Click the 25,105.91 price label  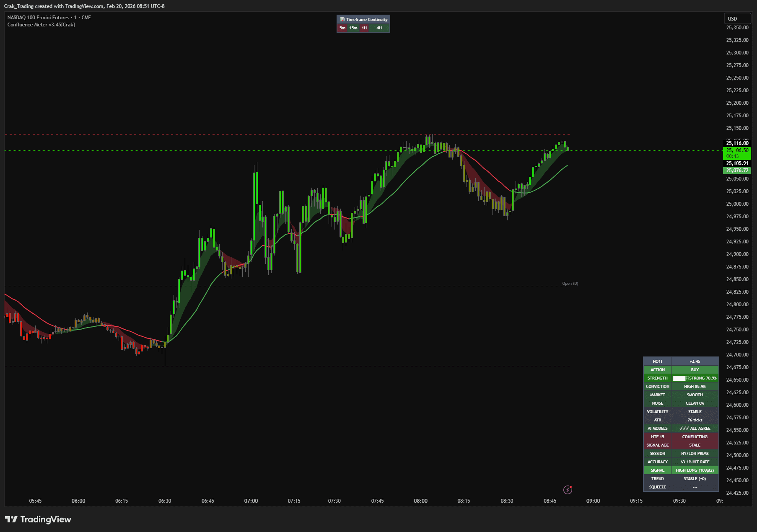[x=737, y=163]
